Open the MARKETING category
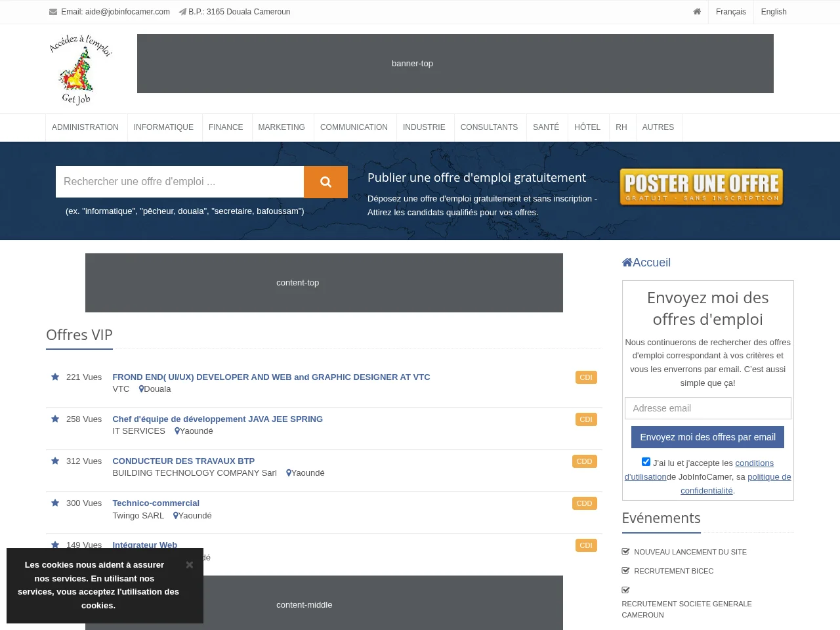 282,127
